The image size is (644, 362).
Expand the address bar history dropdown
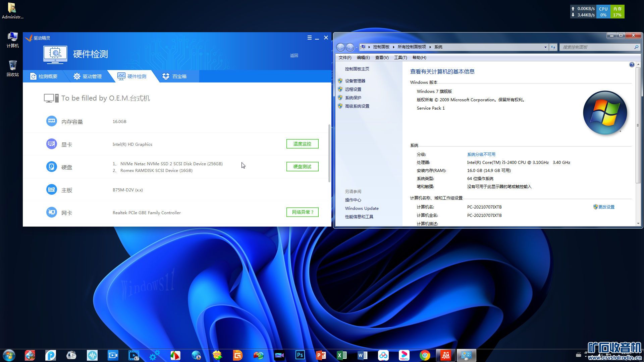(x=545, y=47)
